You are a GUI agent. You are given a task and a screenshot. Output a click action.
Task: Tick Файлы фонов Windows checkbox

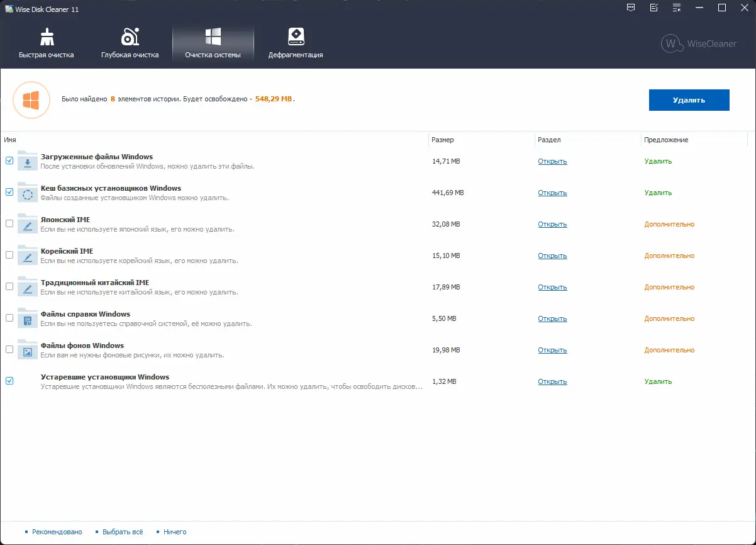click(x=9, y=349)
